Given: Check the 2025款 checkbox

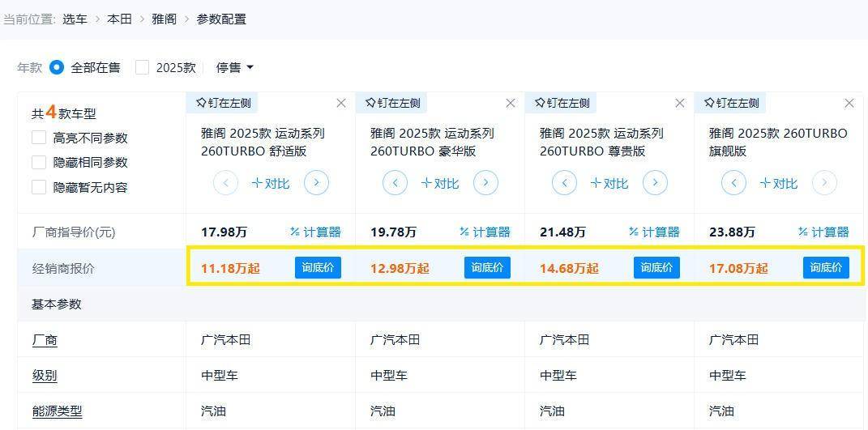Looking at the screenshot, I should point(143,67).
